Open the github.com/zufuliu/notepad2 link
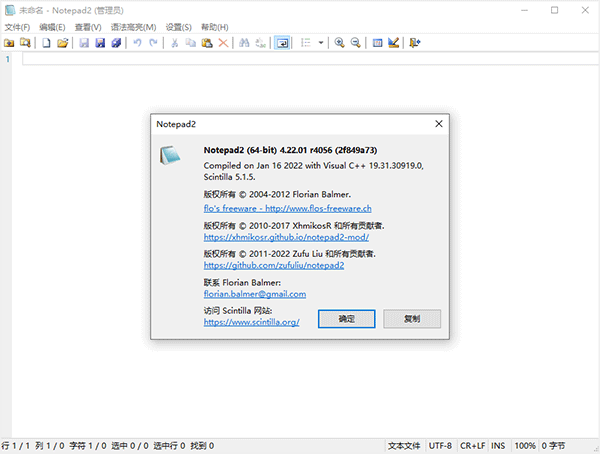This screenshot has width=600, height=454. pyautogui.click(x=274, y=266)
